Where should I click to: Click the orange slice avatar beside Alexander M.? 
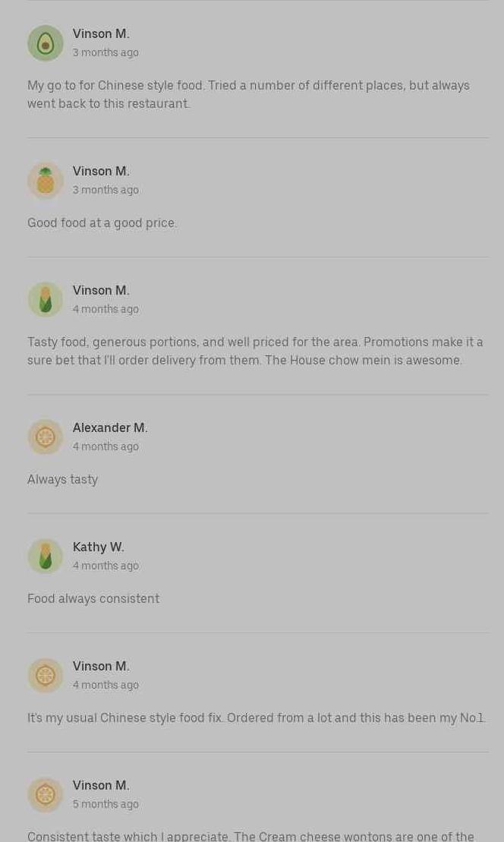click(46, 437)
